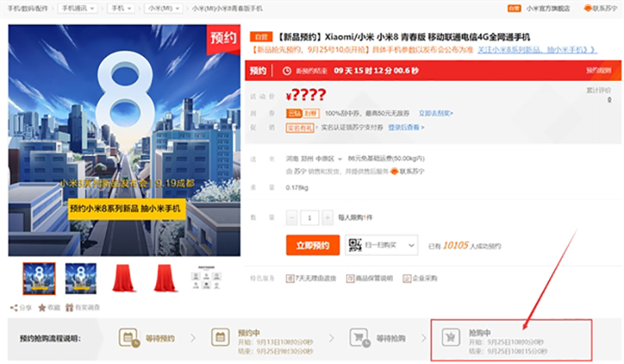Click the 0.178kg weight value

[297, 188]
